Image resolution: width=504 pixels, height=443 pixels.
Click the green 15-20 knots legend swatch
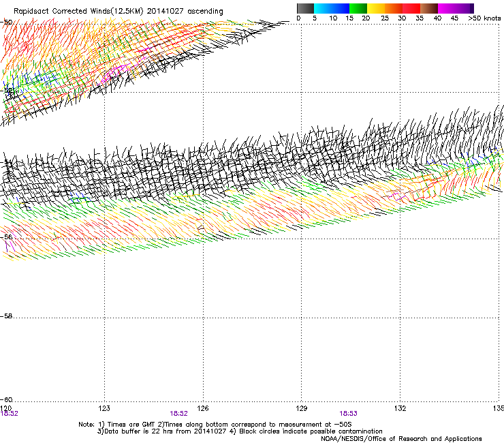tap(358, 8)
